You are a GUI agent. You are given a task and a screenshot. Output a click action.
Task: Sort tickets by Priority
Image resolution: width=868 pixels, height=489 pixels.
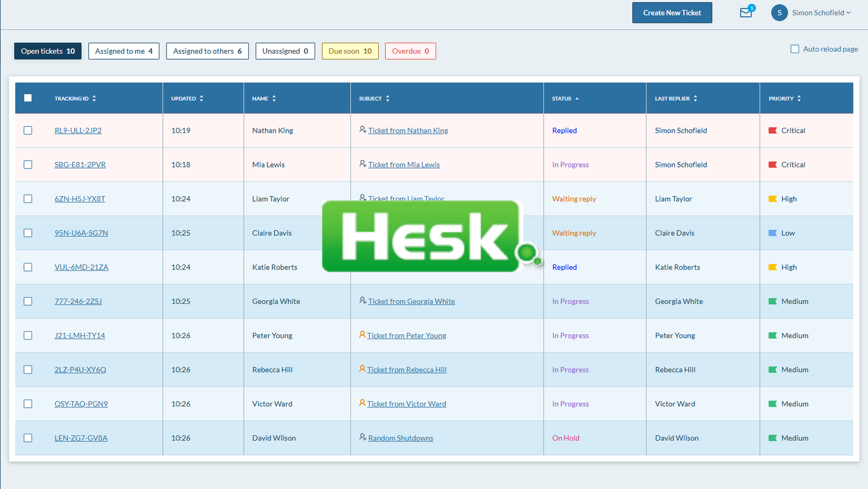797,98
